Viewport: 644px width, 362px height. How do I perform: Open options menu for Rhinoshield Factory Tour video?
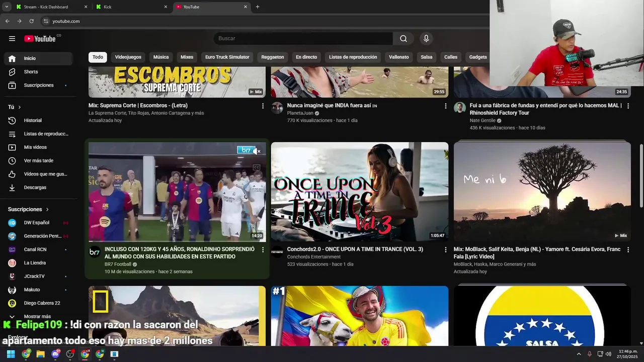coord(628,106)
